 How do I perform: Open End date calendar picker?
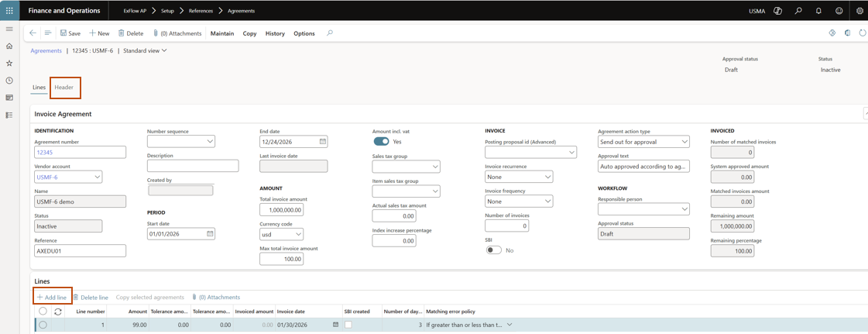[323, 142]
